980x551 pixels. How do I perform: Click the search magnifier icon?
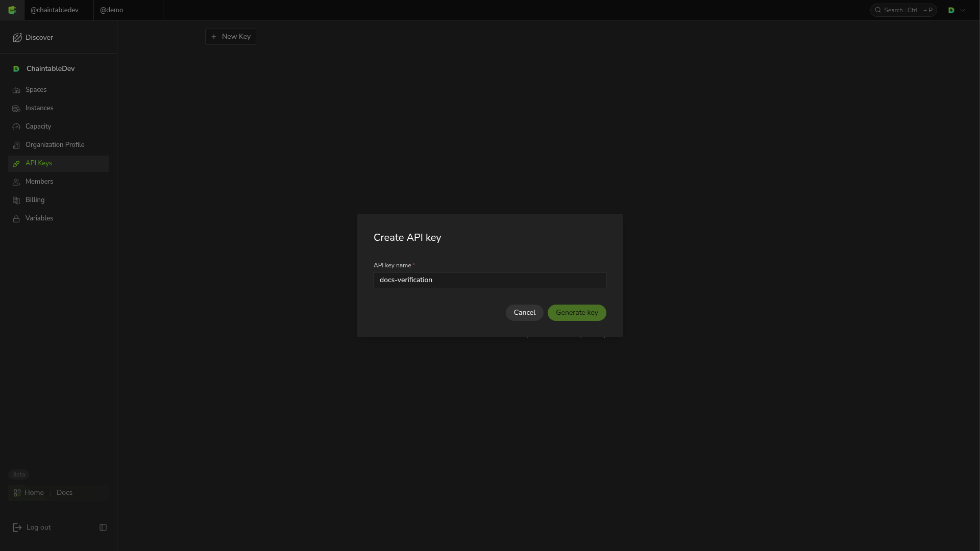coord(878,10)
